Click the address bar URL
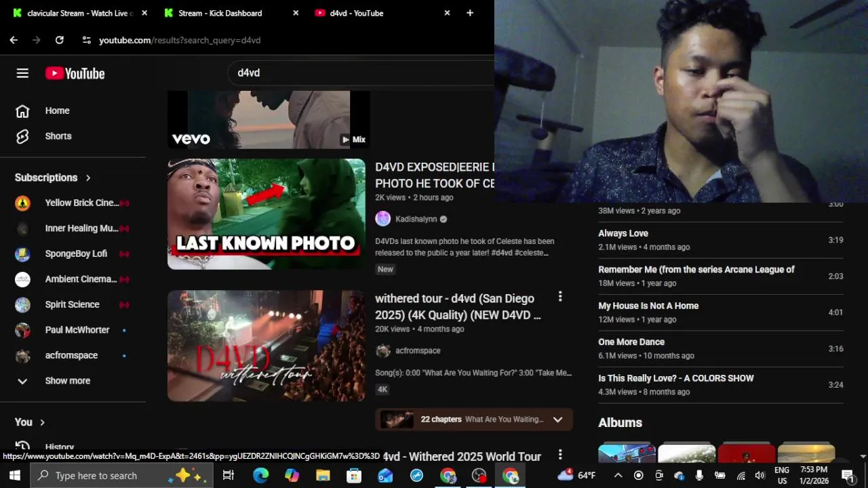 [x=180, y=40]
